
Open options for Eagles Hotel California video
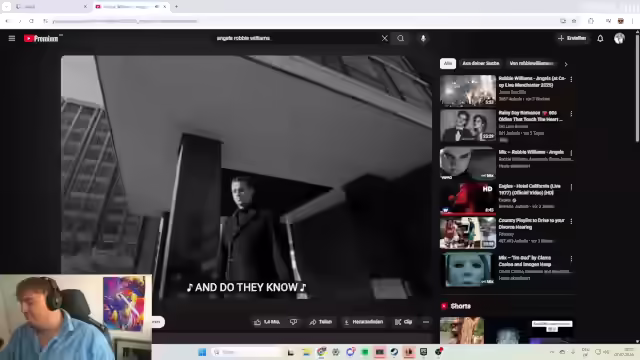click(571, 187)
